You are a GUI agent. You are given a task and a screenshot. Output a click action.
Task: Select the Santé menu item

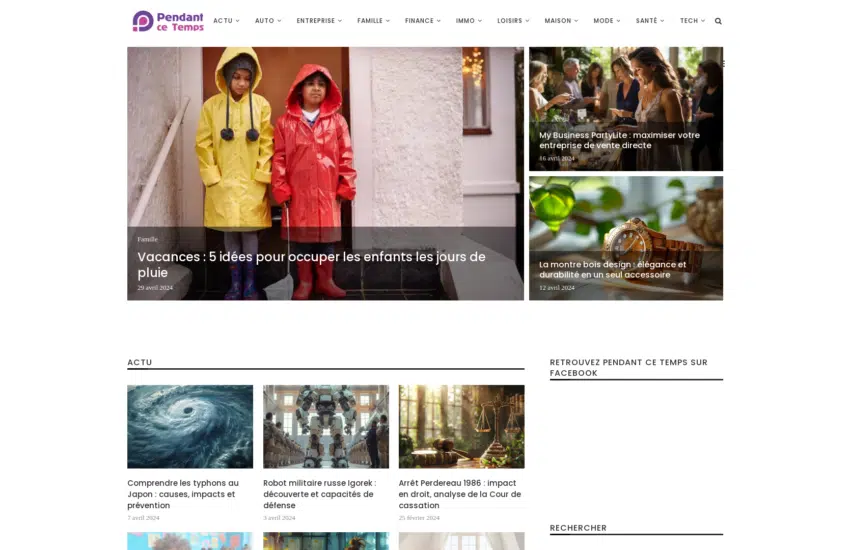(649, 21)
